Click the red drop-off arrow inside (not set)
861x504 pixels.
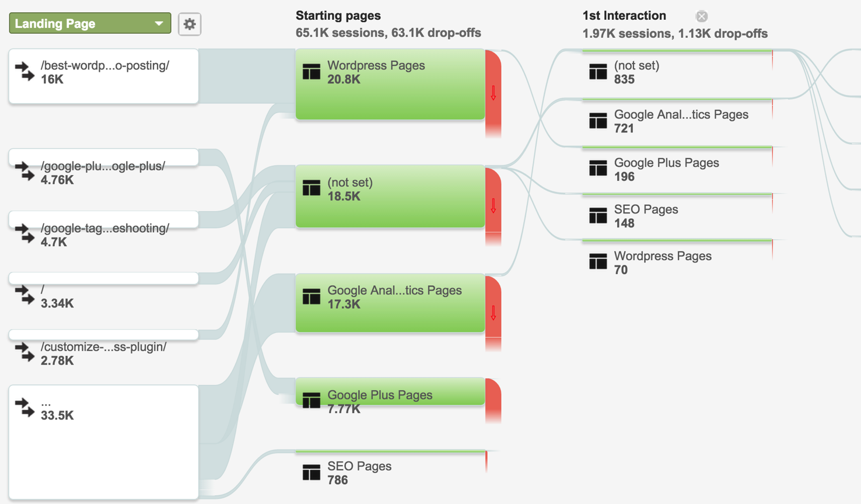pos(493,205)
